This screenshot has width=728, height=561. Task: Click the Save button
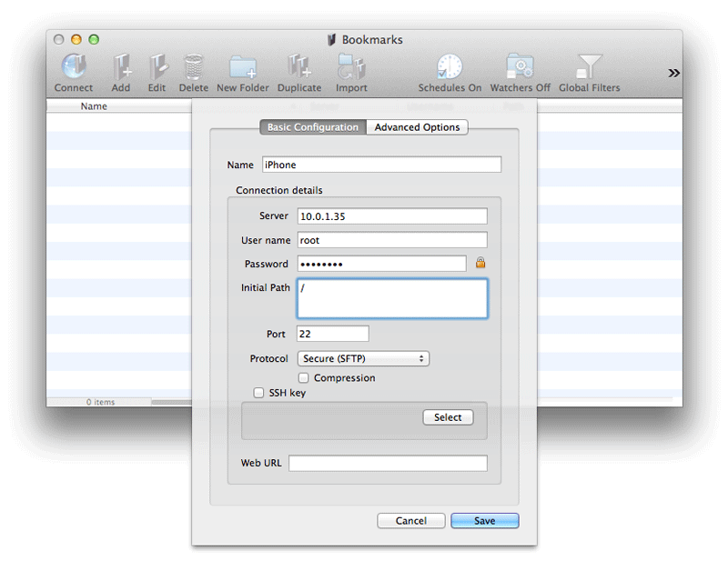coord(484,521)
